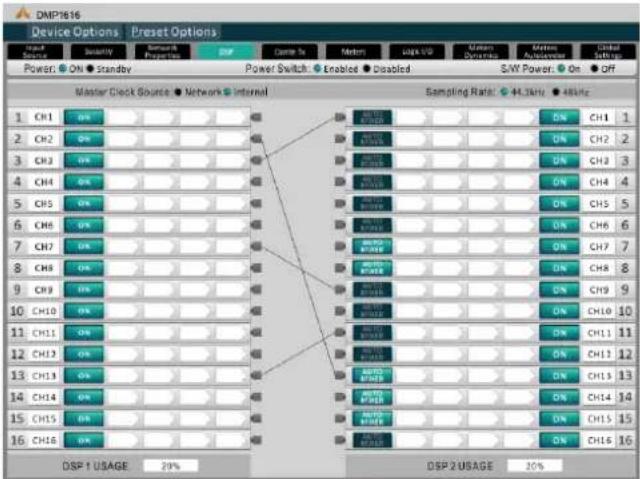Choose 44.1kHz sampling rate
The height and width of the screenshot is (479, 640).
coord(504,92)
